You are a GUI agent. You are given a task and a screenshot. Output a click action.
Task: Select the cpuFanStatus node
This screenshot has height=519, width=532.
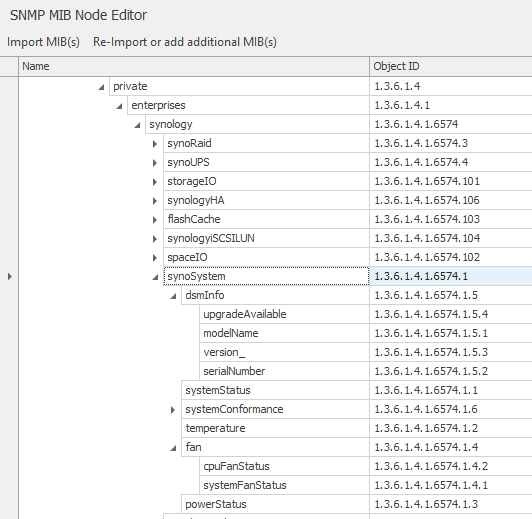click(284, 466)
